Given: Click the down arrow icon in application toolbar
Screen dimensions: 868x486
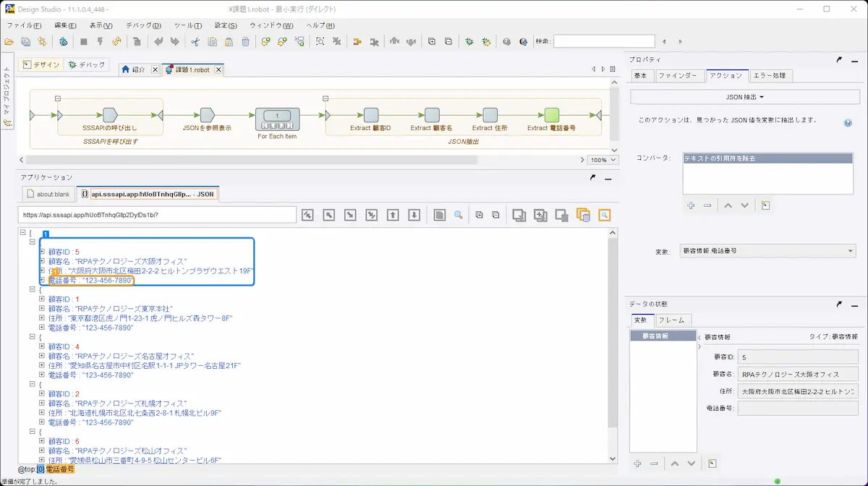Looking at the screenshot, I should [x=414, y=215].
